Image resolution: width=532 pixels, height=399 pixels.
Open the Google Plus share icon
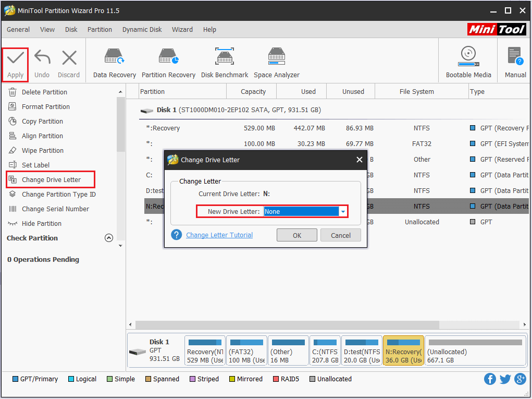coord(520,379)
